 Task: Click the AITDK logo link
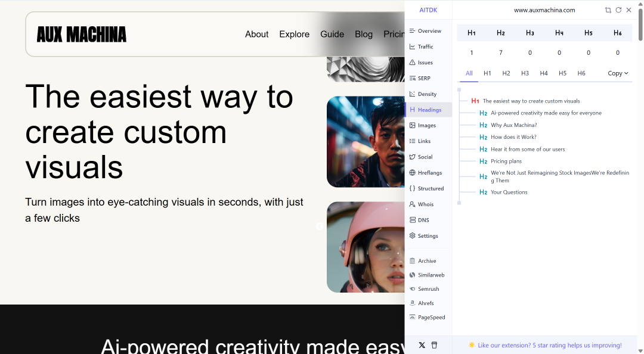[428, 10]
